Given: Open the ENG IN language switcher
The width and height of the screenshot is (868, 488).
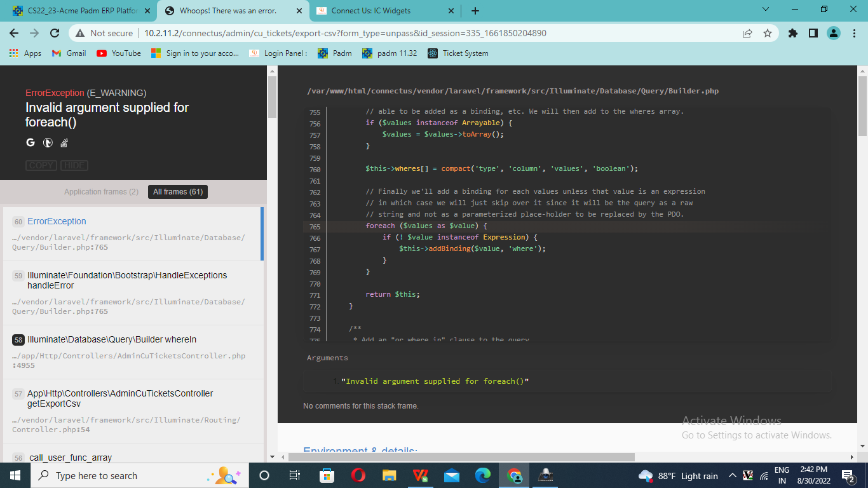Looking at the screenshot, I should pos(782,475).
